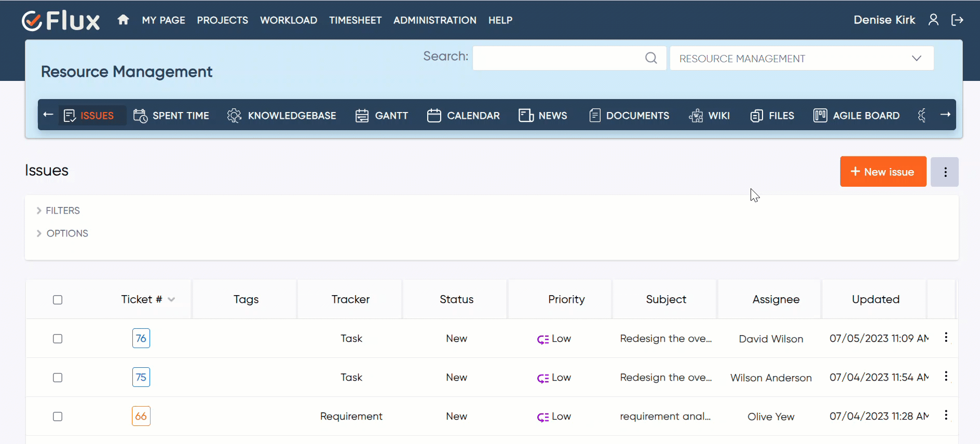
Task: Select the checkbox for ticket 66
Action: point(58,417)
